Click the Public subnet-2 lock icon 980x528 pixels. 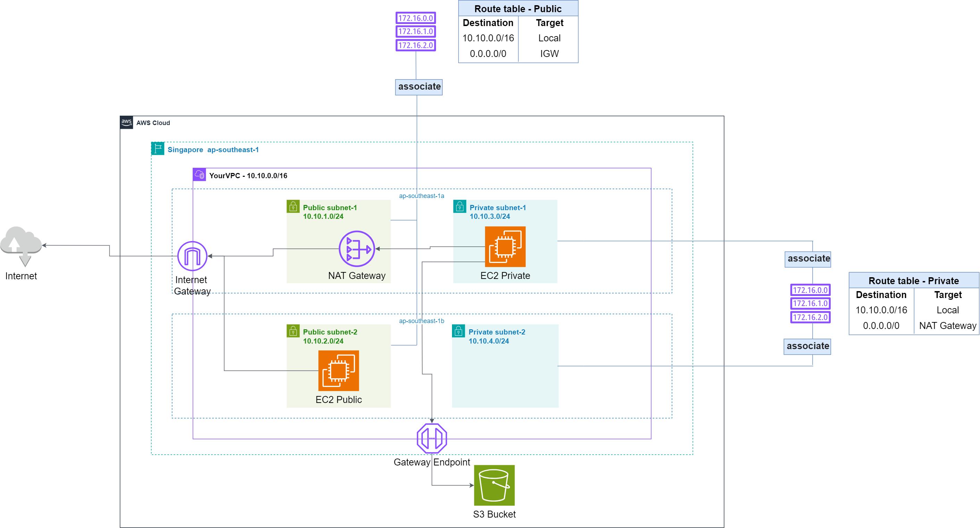(293, 331)
